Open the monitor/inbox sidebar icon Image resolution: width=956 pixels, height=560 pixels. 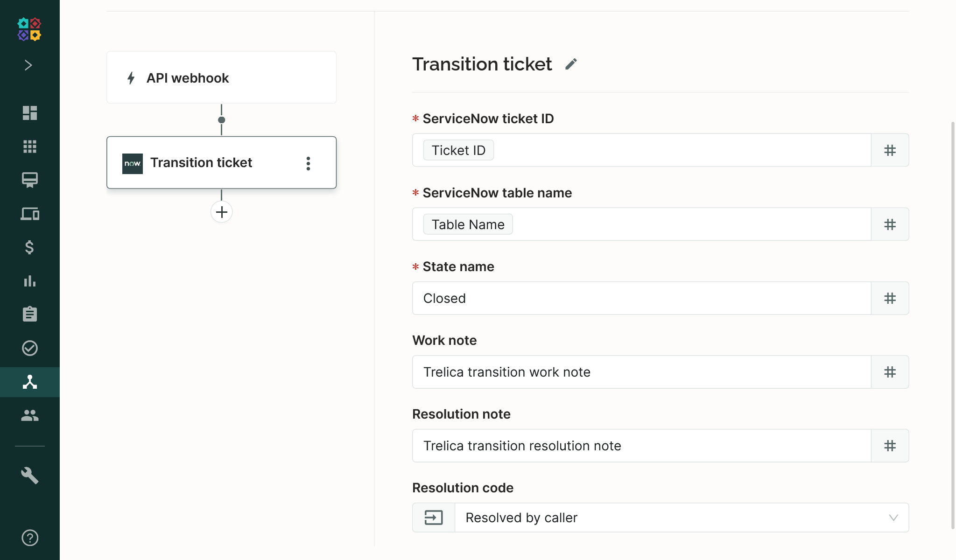(x=30, y=180)
